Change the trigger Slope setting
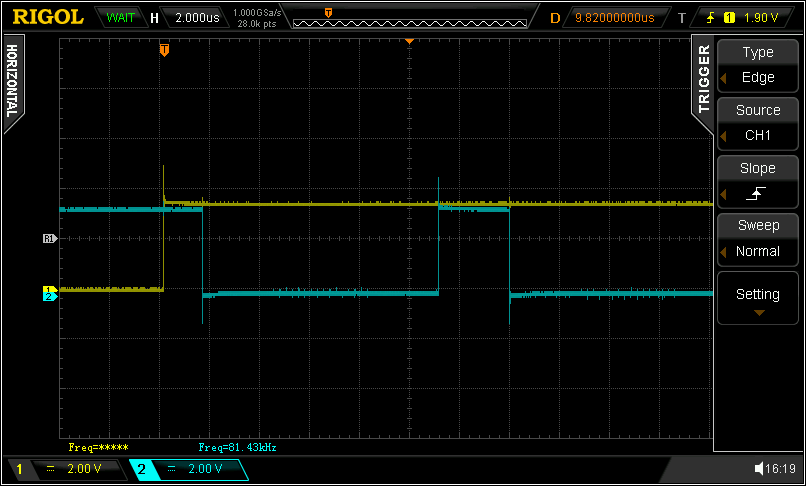 pyautogui.click(x=758, y=182)
